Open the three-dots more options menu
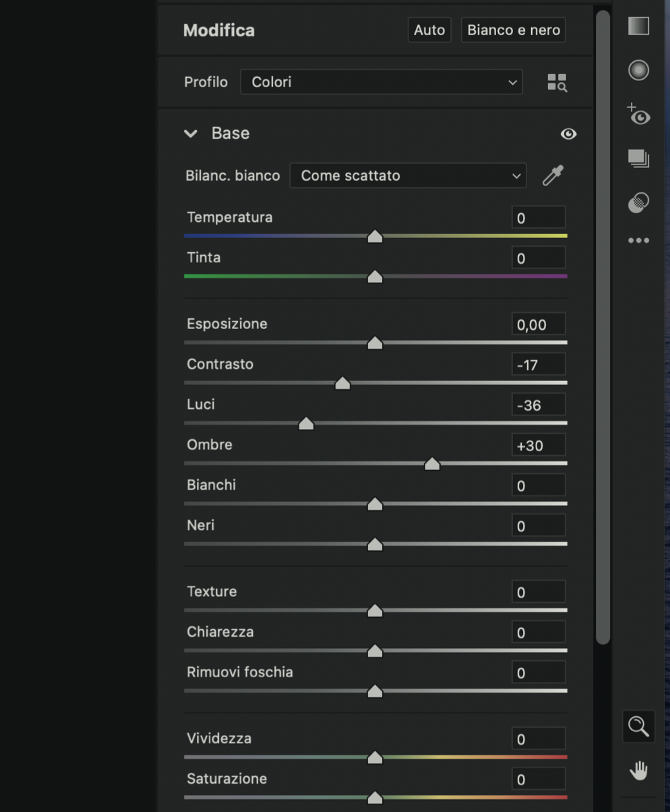The image size is (670, 812). (638, 240)
